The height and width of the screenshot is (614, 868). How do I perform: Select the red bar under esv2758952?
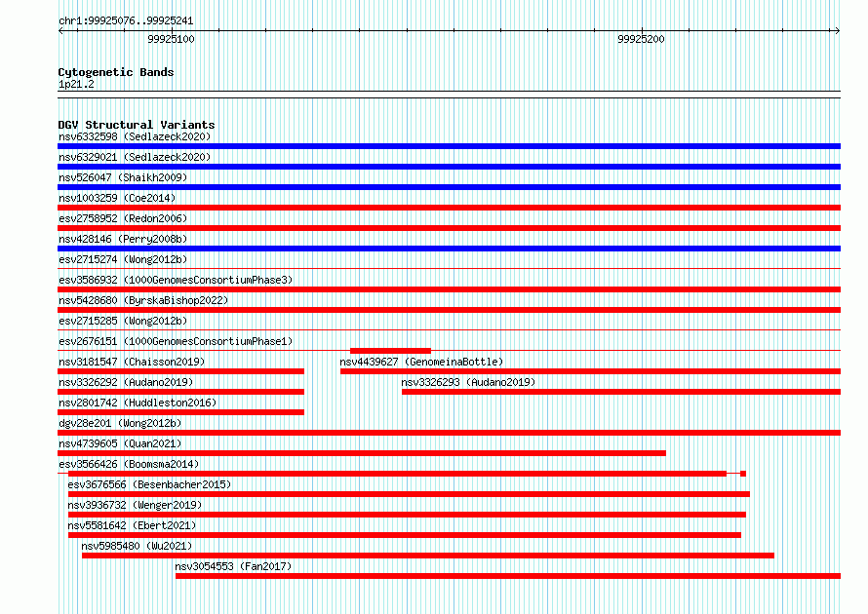tap(449, 228)
